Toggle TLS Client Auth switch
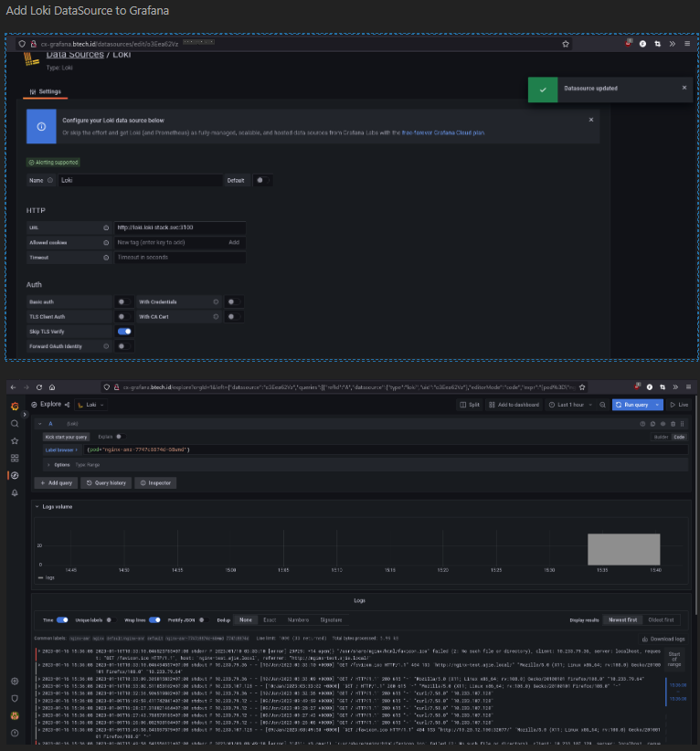The image size is (700, 751). [x=124, y=317]
